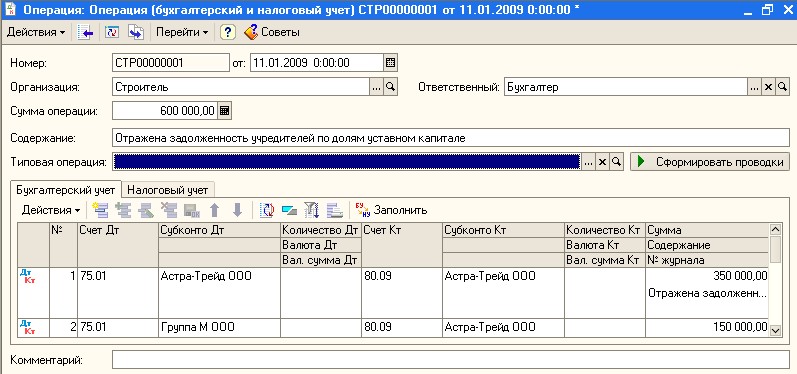
Task: Open the Перейти dropdown menu
Action: tap(181, 33)
